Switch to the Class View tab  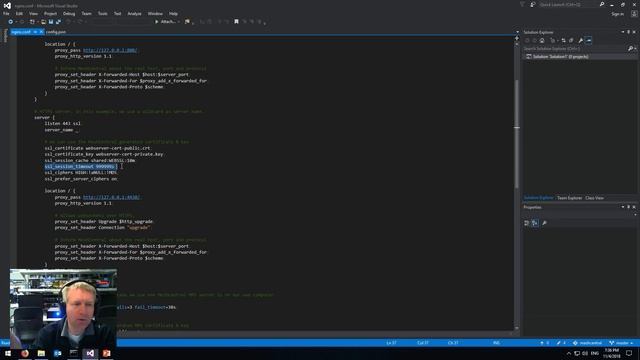pyautogui.click(x=594, y=198)
